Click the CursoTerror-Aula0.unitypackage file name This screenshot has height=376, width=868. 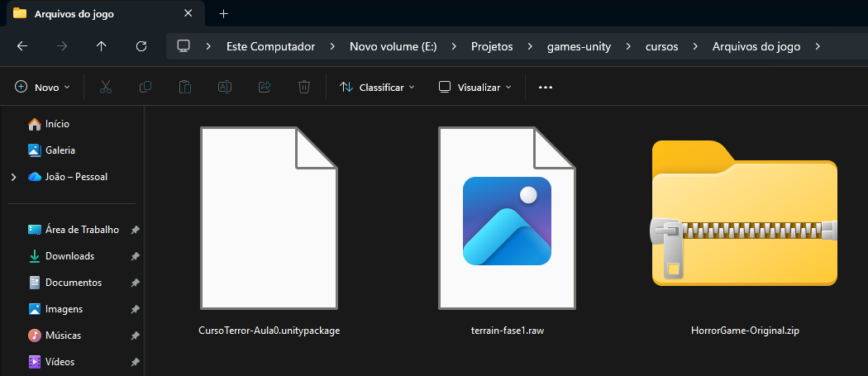pos(269,331)
